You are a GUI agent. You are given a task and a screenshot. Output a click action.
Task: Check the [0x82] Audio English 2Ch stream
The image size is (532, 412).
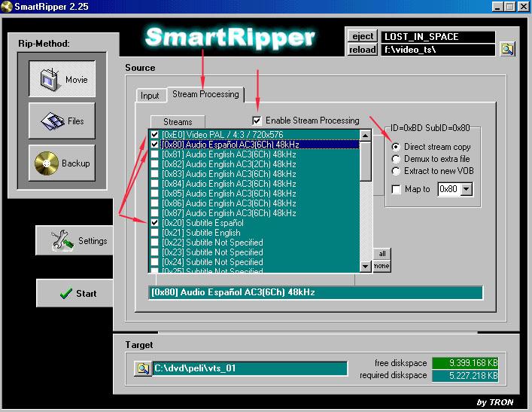point(155,164)
